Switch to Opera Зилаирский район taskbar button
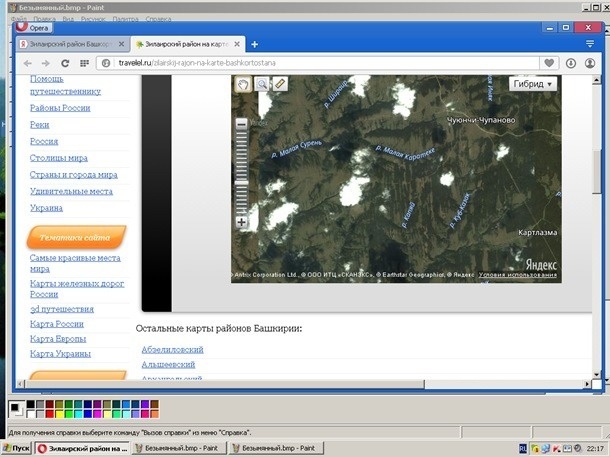610x457 pixels. [82, 448]
